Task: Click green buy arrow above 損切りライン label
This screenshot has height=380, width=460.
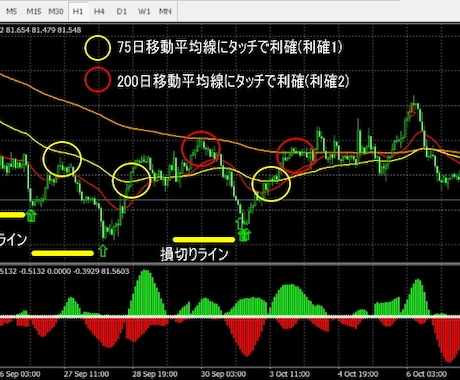Action: (x=244, y=234)
